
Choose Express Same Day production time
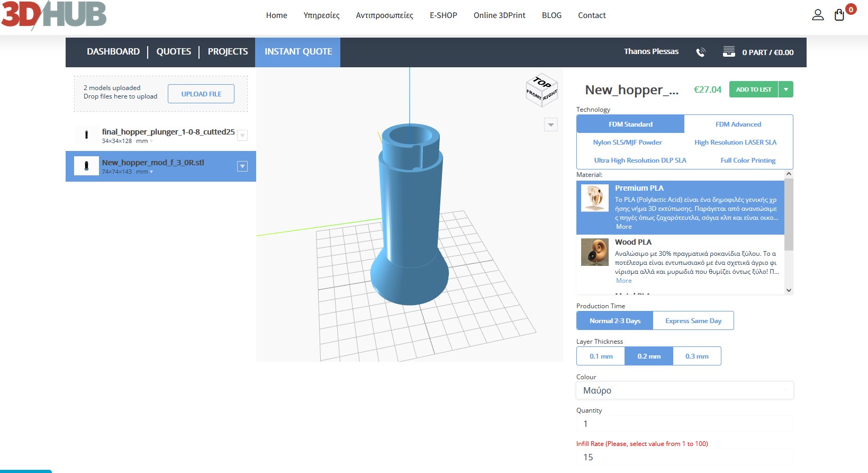click(x=693, y=320)
